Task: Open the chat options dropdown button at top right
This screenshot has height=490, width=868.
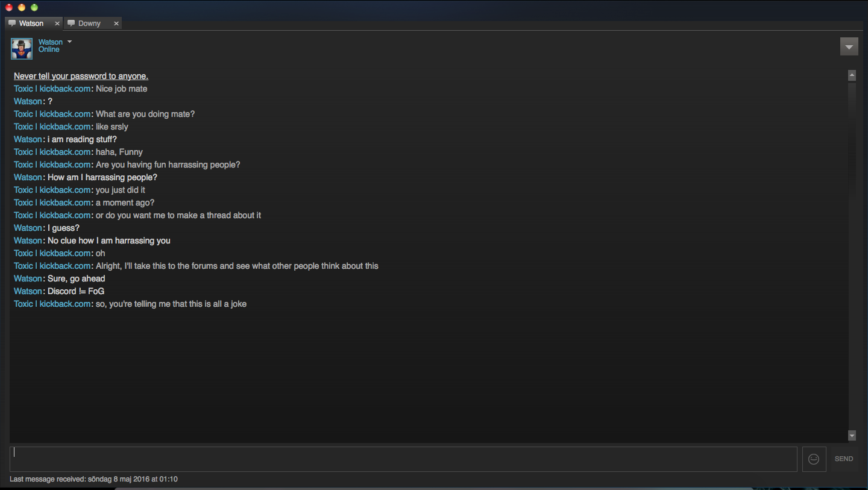Action: (x=849, y=46)
